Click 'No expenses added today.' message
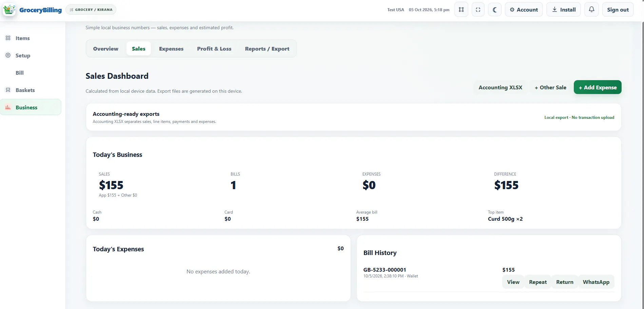This screenshot has height=309, width=644. click(x=218, y=272)
